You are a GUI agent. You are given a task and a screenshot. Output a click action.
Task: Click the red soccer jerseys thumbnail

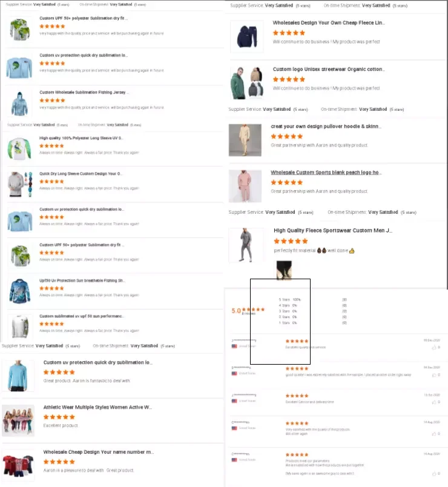pos(18,465)
